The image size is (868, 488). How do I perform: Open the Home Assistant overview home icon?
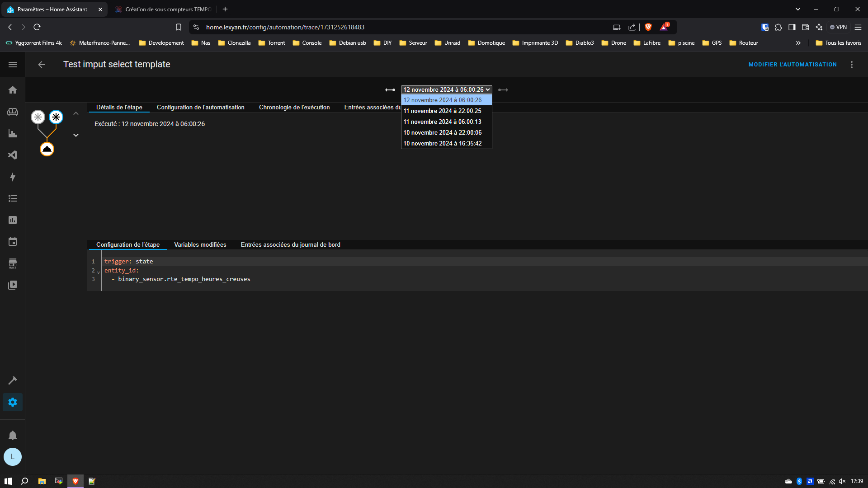click(x=13, y=90)
